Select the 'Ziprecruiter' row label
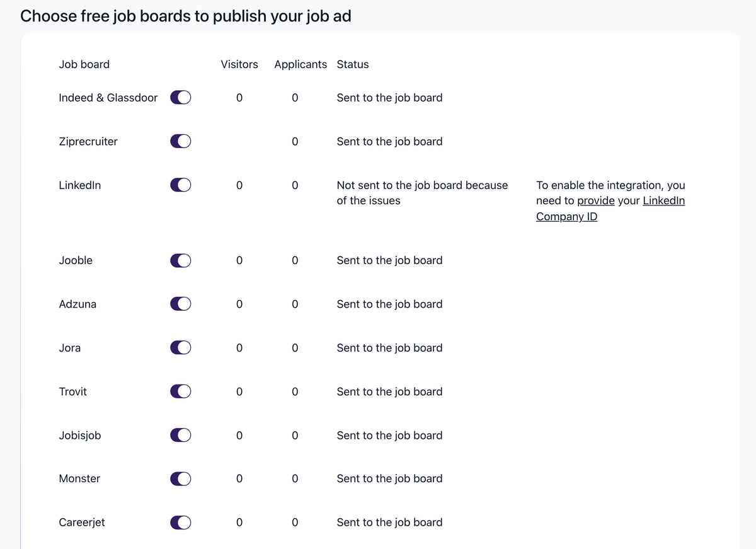 click(88, 141)
